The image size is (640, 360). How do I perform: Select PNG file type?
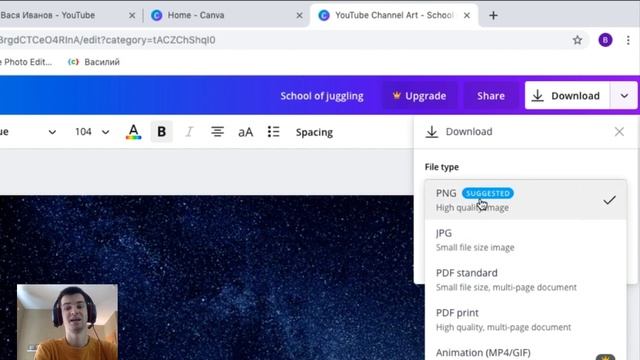coord(526,200)
